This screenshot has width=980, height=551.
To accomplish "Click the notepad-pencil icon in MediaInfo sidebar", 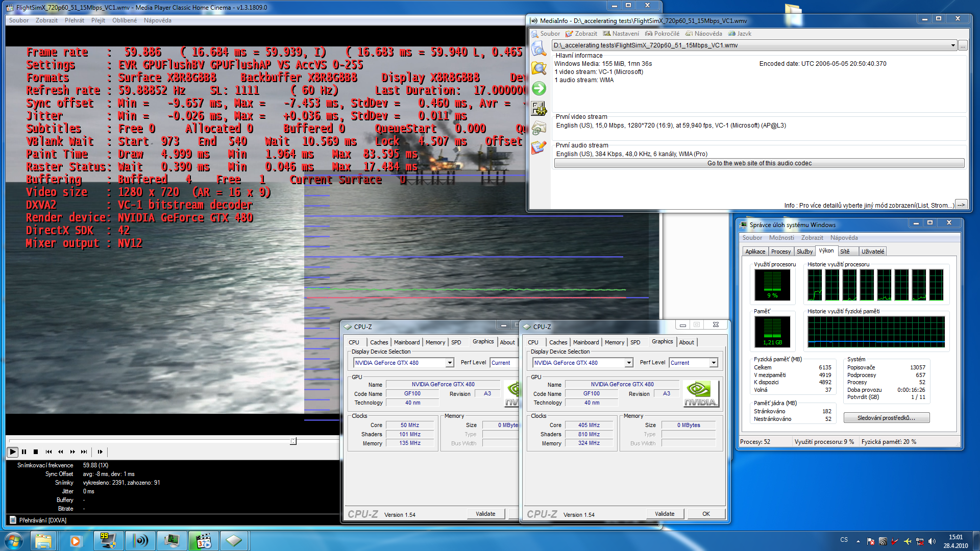I will tap(539, 147).
